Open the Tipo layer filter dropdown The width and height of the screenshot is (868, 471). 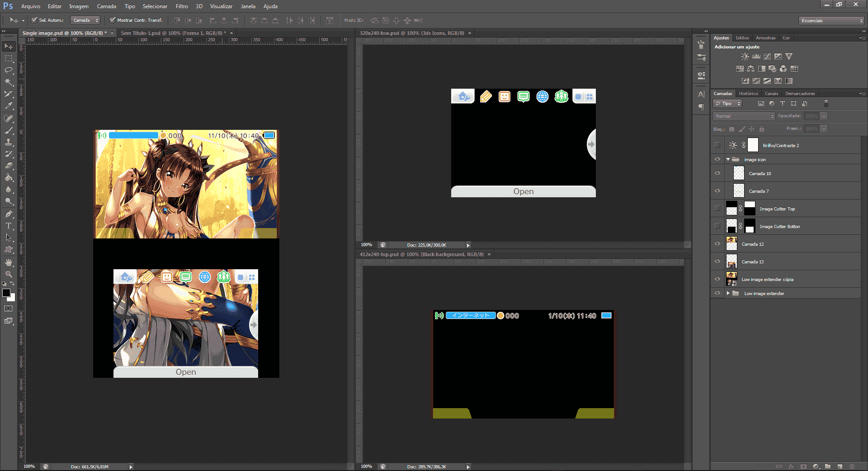[x=727, y=104]
